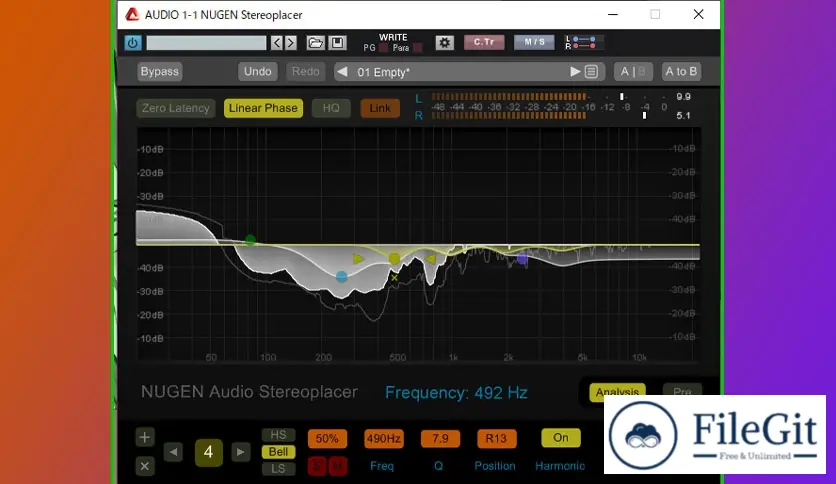Select the green band node on graph
This screenshot has width=836, height=484.
(250, 240)
